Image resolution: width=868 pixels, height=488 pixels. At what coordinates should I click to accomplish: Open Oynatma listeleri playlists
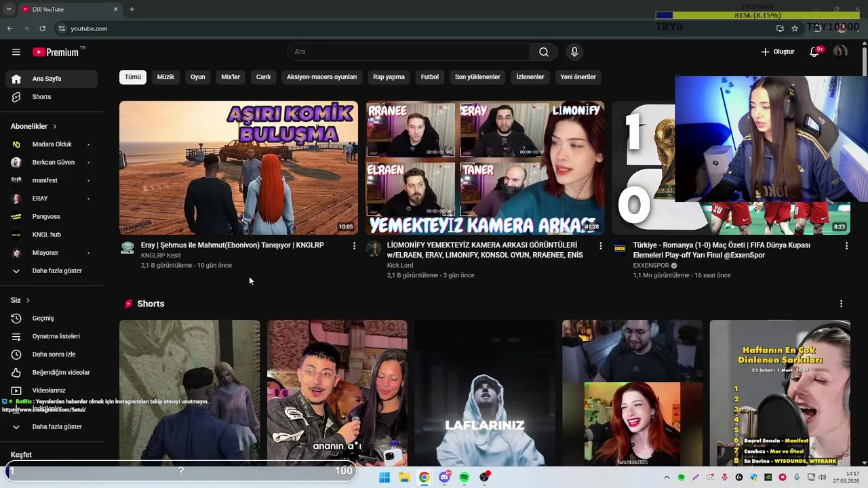[52, 336]
